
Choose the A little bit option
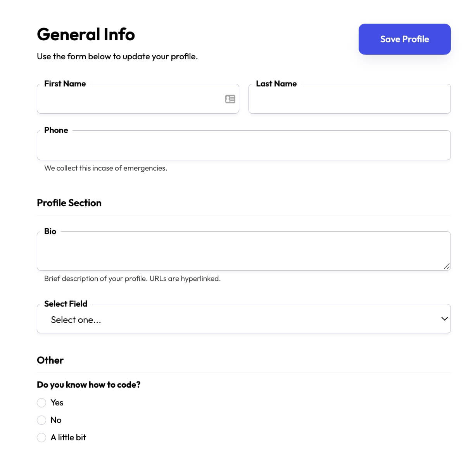point(41,438)
